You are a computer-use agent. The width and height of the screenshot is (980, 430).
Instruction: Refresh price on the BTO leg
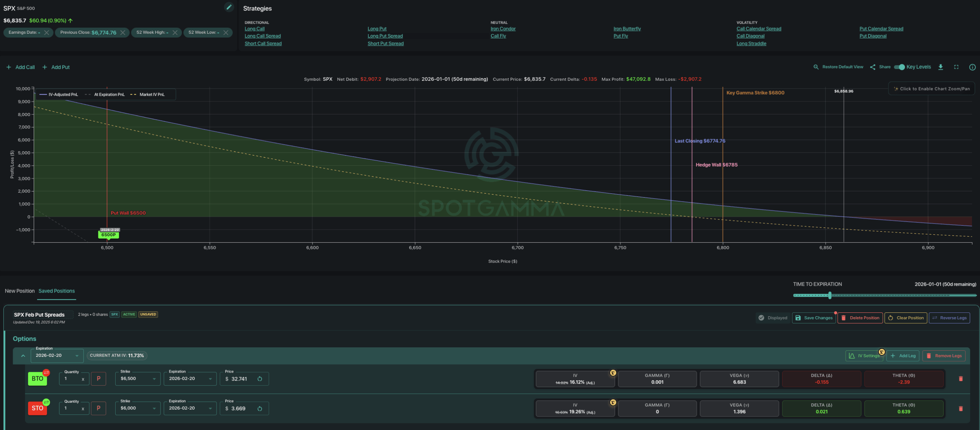click(260, 379)
